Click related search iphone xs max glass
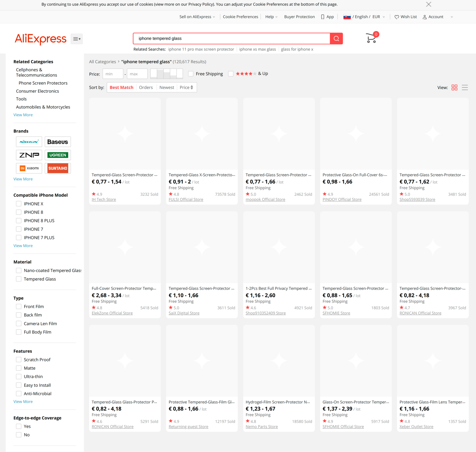476x452 pixels. [258, 50]
